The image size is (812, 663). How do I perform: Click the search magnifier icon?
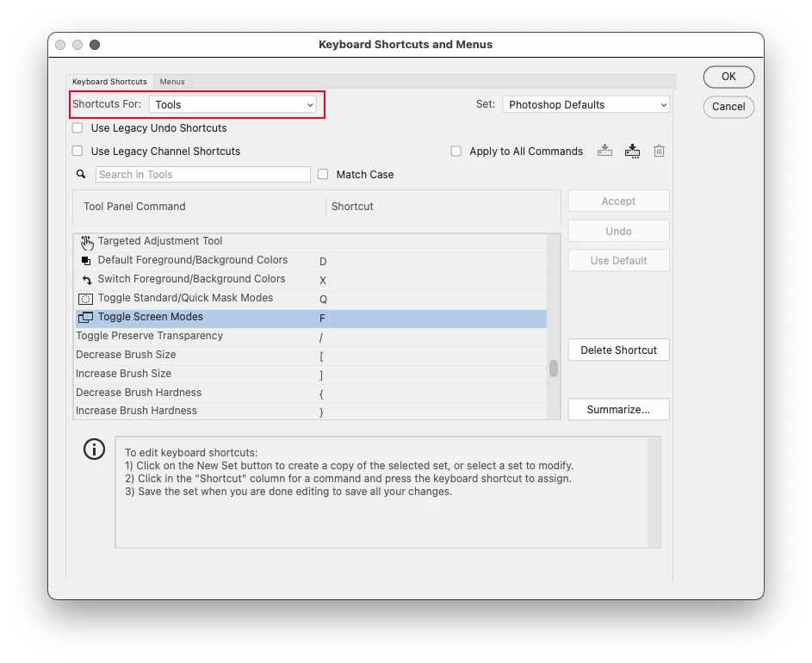(81, 174)
